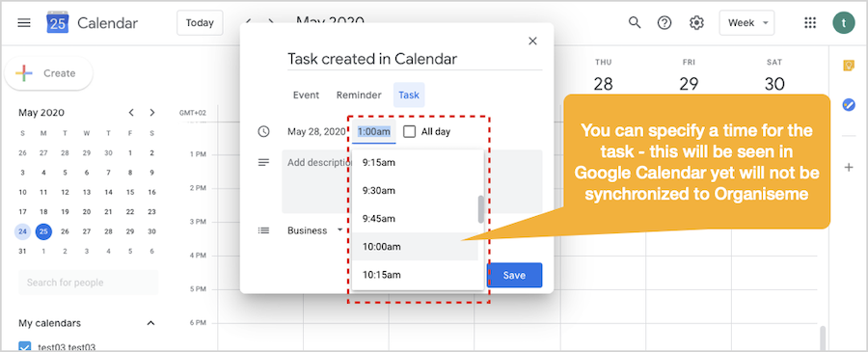The height and width of the screenshot is (352, 868).
Task: Select day 10 in mini calendar
Action: pyautogui.click(x=23, y=193)
